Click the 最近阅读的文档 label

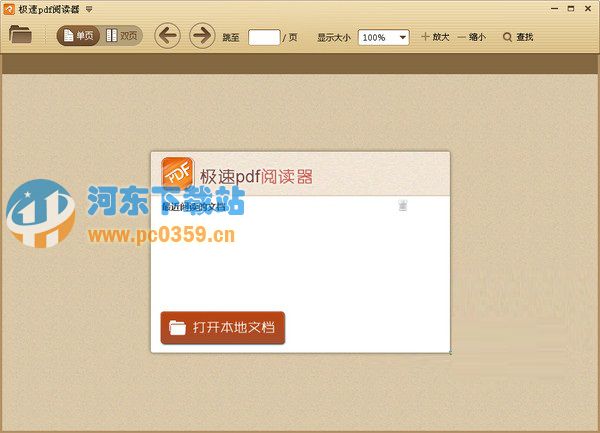coord(193,207)
